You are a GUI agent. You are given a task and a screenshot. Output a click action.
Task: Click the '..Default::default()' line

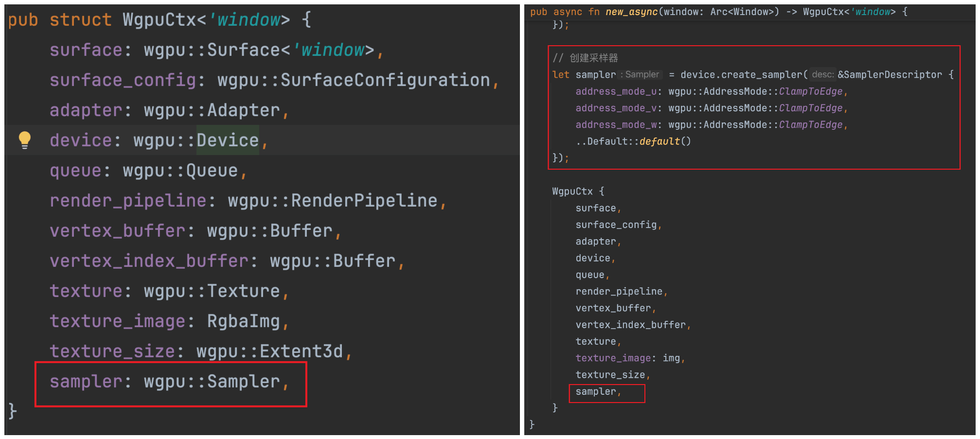(633, 141)
